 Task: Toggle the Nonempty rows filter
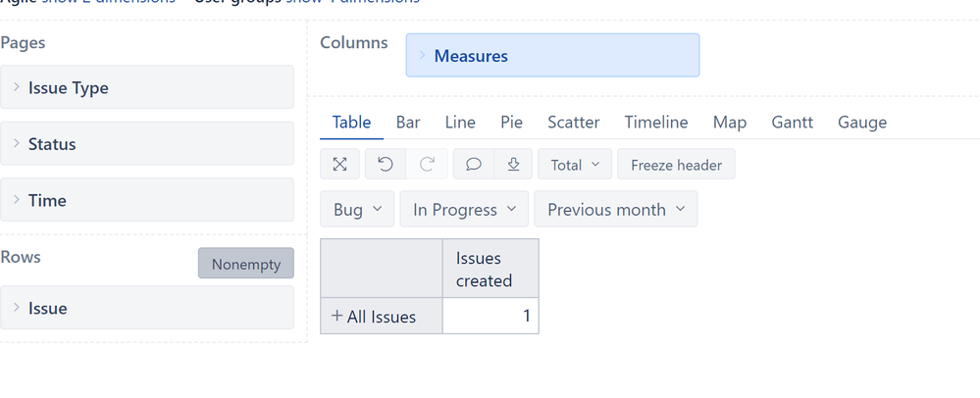click(246, 264)
